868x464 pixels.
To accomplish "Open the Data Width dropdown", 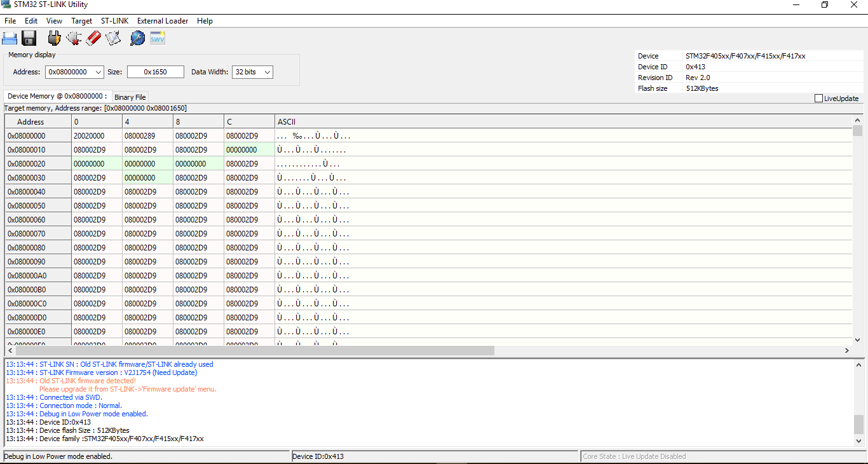I will coord(268,72).
